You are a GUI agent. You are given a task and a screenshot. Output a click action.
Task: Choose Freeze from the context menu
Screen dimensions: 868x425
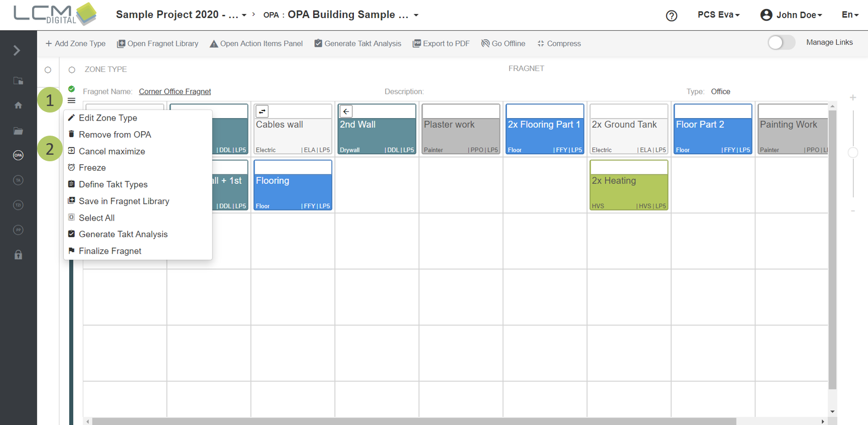click(92, 168)
